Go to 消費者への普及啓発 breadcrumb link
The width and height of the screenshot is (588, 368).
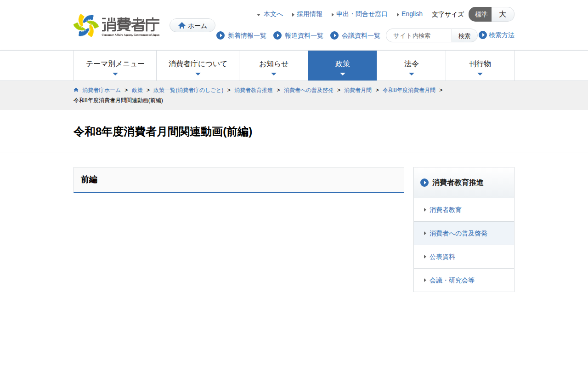click(309, 90)
